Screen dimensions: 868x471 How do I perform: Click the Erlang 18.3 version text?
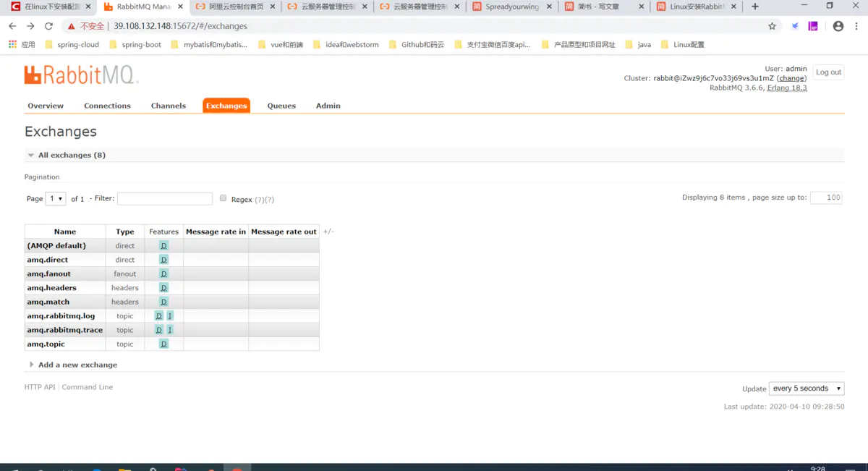point(787,88)
